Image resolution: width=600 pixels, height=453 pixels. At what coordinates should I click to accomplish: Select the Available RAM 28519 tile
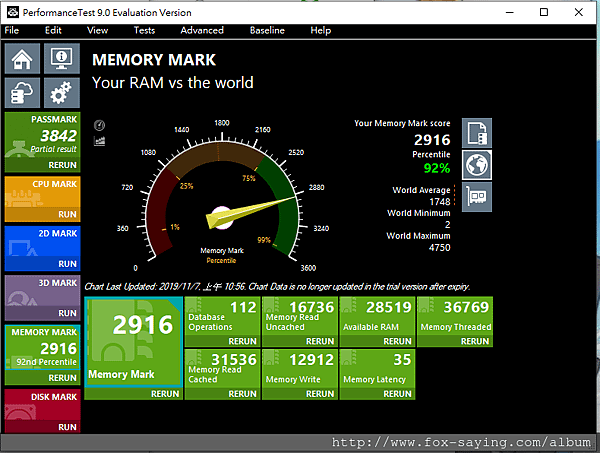click(377, 316)
